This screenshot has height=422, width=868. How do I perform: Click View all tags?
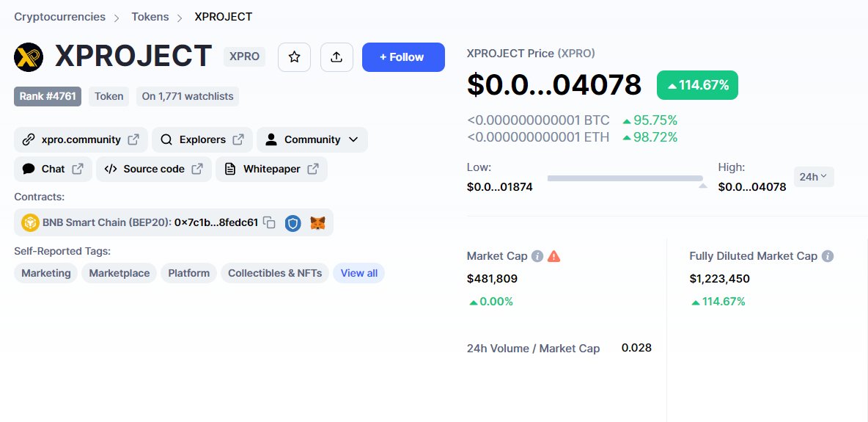click(x=358, y=273)
